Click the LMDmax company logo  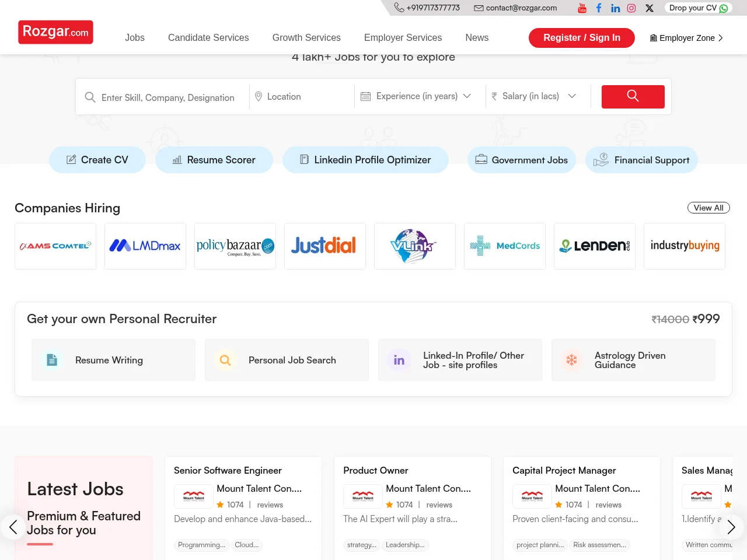tap(145, 246)
